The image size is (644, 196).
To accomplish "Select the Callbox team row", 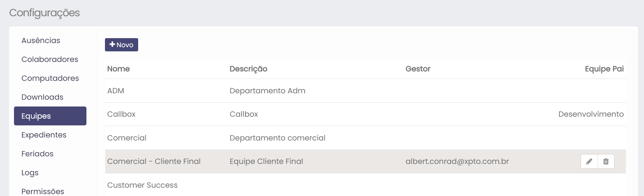I will (x=121, y=114).
